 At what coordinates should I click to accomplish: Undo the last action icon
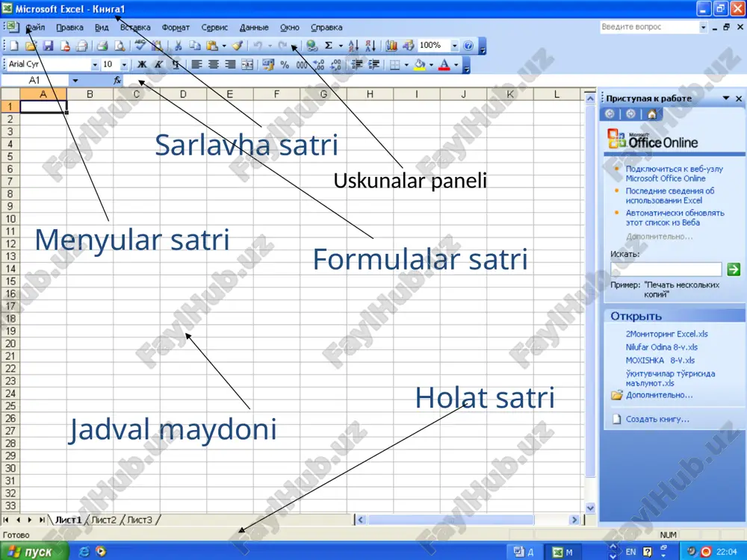258,46
